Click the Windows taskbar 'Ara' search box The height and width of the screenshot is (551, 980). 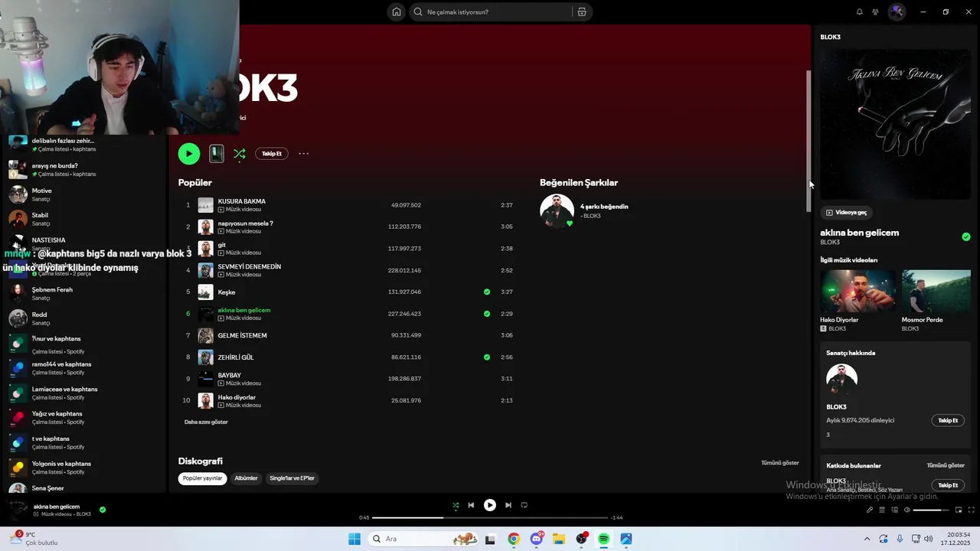click(423, 539)
